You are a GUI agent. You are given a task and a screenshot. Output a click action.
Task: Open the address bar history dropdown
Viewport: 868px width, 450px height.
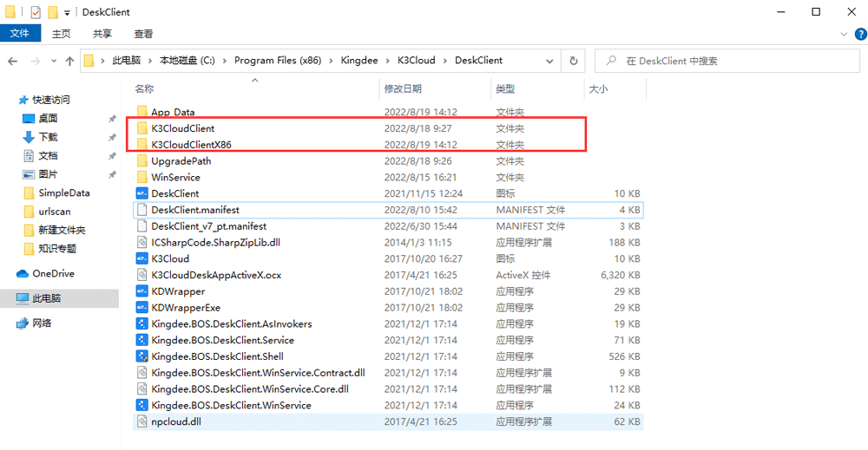[550, 62]
